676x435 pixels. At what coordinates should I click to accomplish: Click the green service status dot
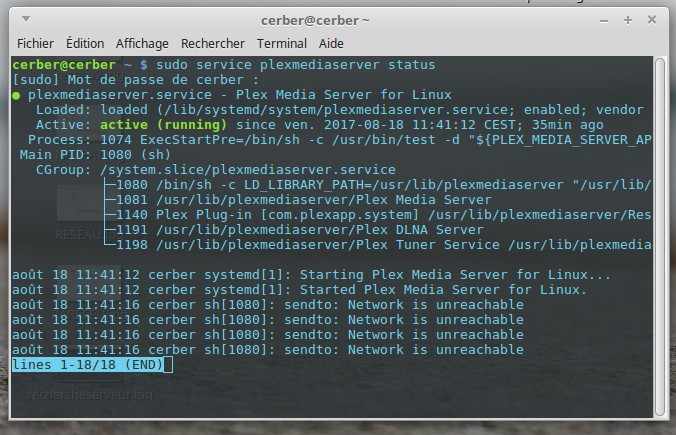16,96
